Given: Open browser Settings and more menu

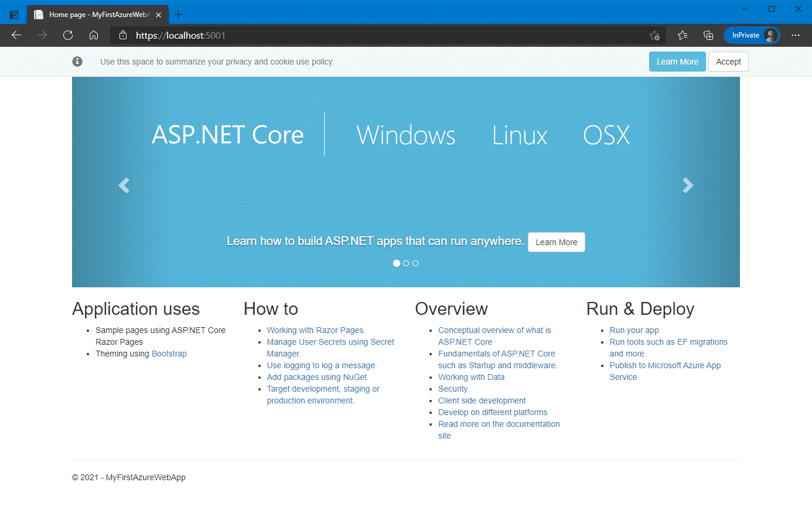Looking at the screenshot, I should 795,35.
